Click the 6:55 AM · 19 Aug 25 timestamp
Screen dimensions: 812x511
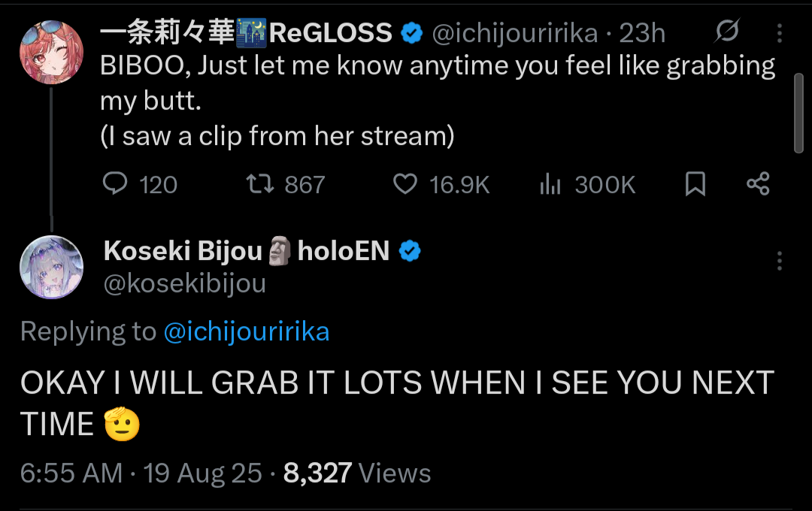[141, 473]
